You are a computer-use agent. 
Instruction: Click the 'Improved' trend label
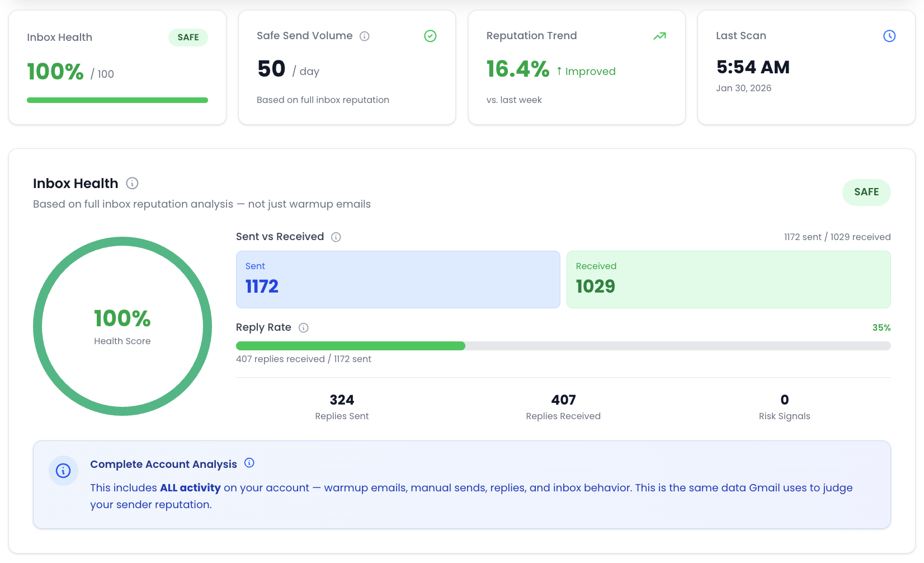[590, 72]
